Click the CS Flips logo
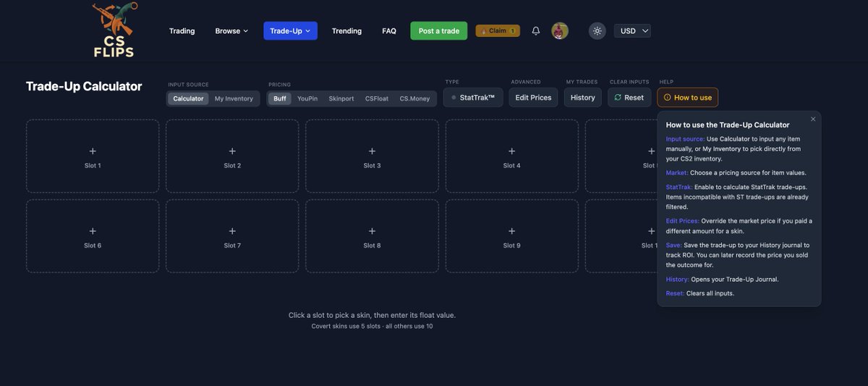Screen dimensions: 868x386 click(x=114, y=30)
